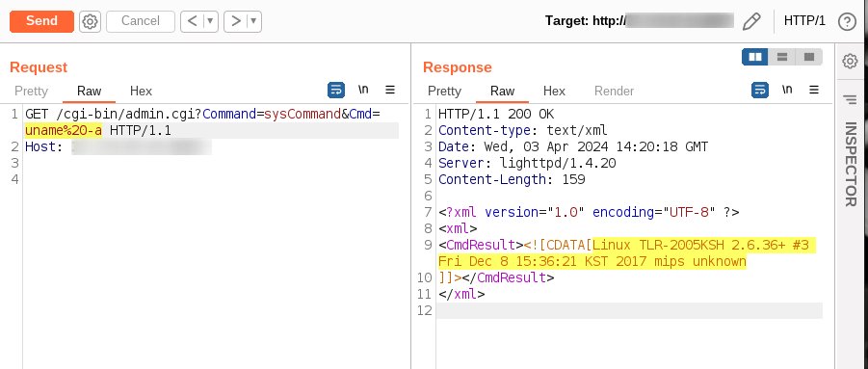
Task: Open the INSPECTOR side panel label
Action: pos(851,165)
